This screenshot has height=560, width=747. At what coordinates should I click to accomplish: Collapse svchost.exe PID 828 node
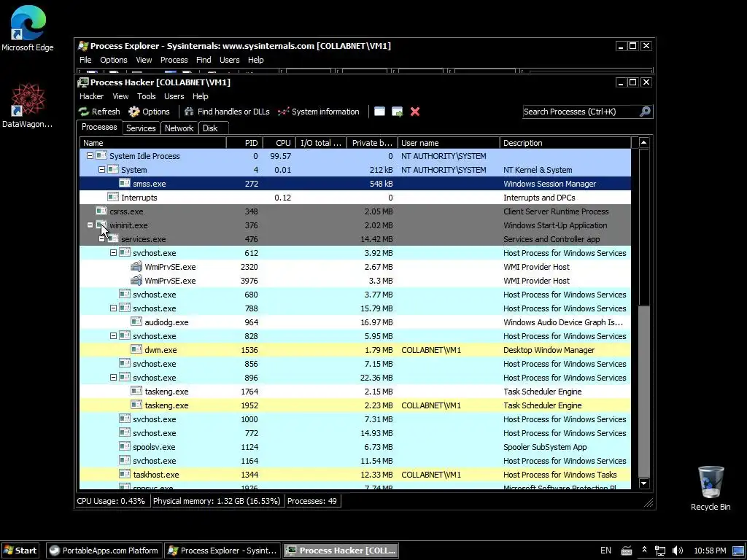pyautogui.click(x=113, y=335)
